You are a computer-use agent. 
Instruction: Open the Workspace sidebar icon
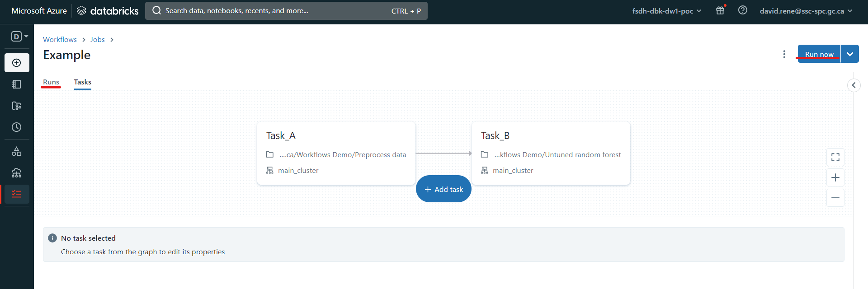(x=17, y=84)
